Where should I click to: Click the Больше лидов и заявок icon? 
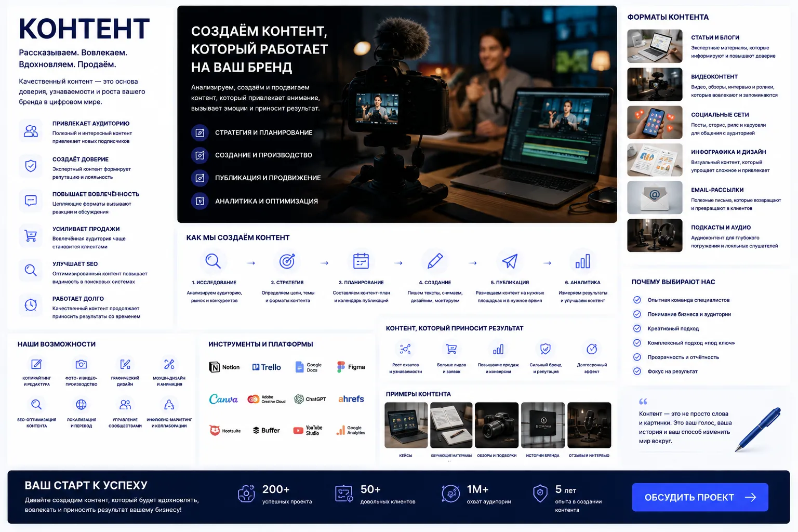tap(451, 349)
